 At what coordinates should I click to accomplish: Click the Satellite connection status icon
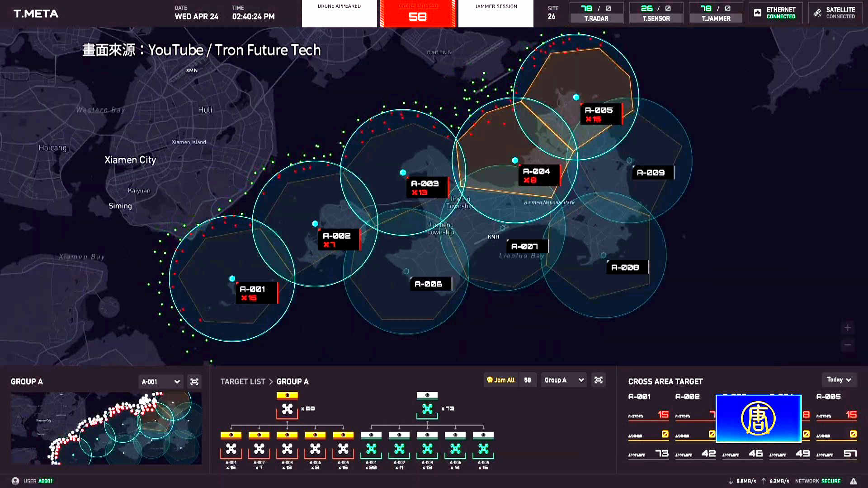tap(817, 13)
